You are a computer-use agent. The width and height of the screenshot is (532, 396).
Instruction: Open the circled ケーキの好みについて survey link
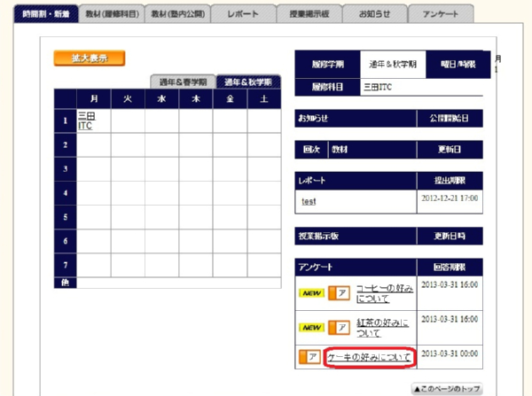click(370, 357)
